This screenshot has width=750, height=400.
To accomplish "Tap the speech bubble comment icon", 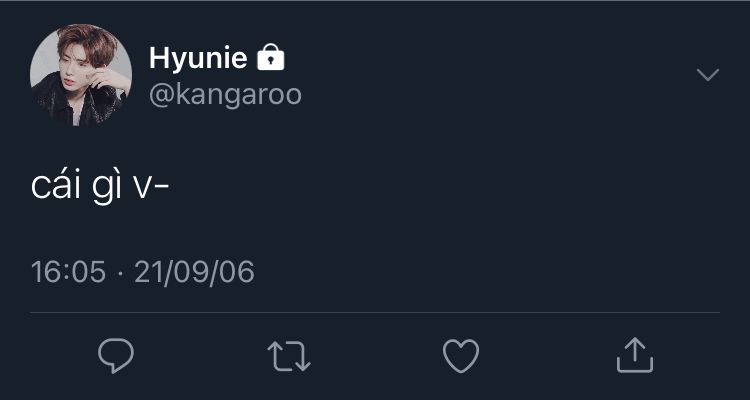I will click(116, 355).
